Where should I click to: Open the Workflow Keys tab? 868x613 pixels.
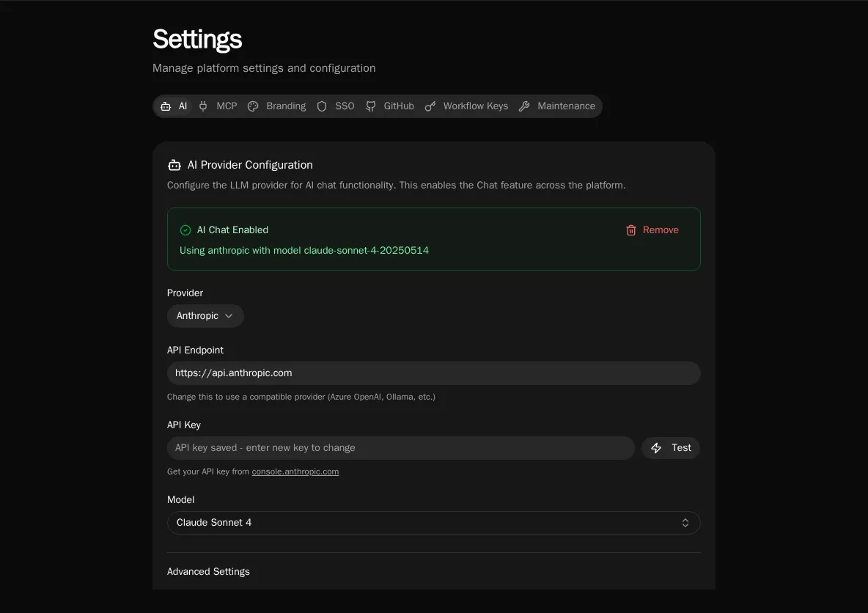pos(467,106)
